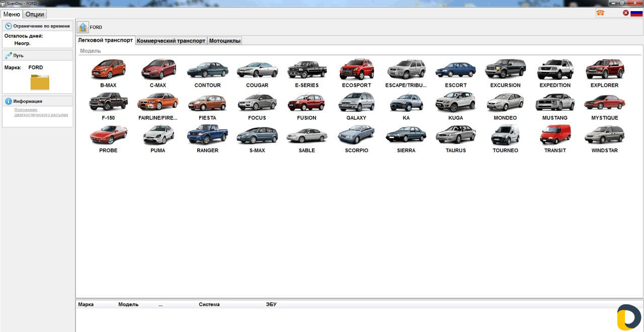
Task: Pick the F-150 pickup icon
Action: pos(108,102)
